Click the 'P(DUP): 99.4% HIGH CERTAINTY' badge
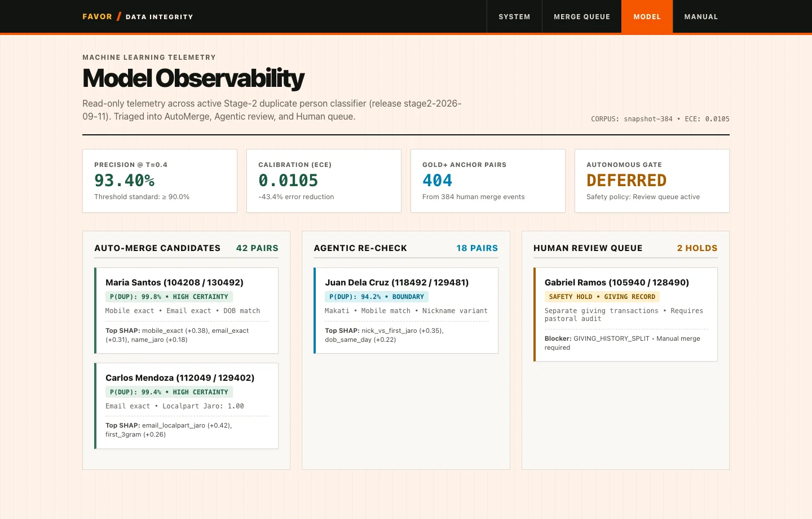Viewport: 812px width, 519px height. (169, 392)
